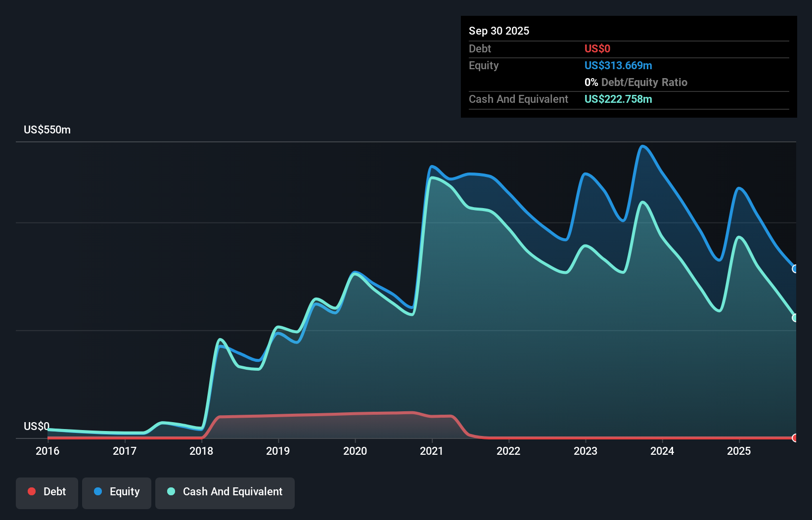Click the red Debt legend dot
The height and width of the screenshot is (520, 812).
[32, 491]
